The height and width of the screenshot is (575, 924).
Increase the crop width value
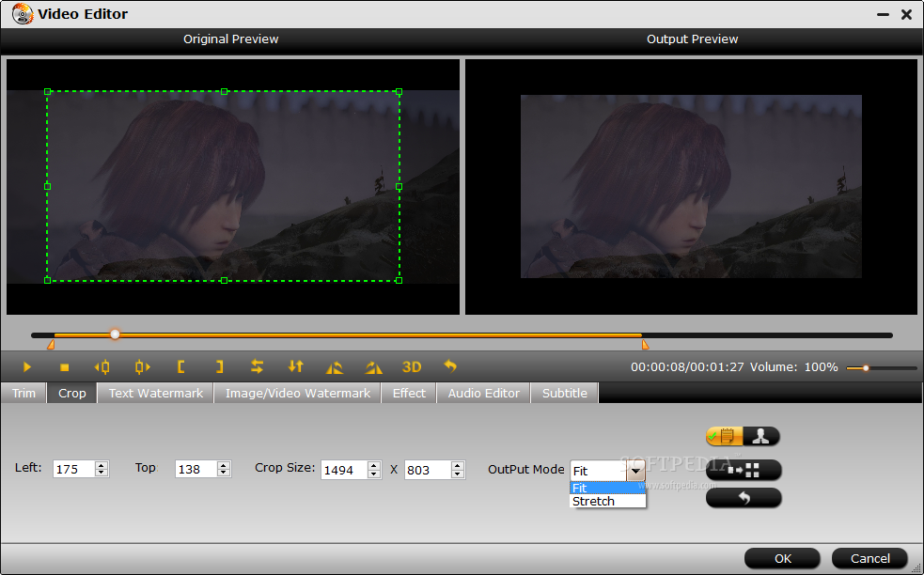tap(373, 466)
